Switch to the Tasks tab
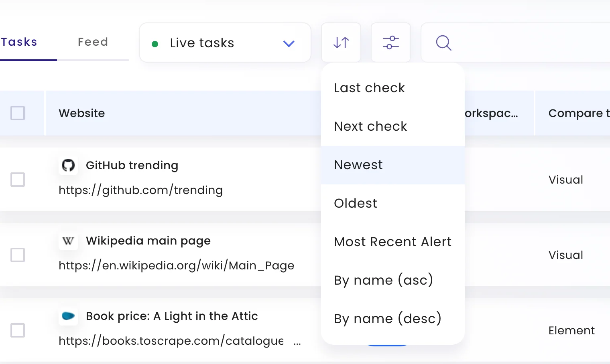 [x=19, y=42]
